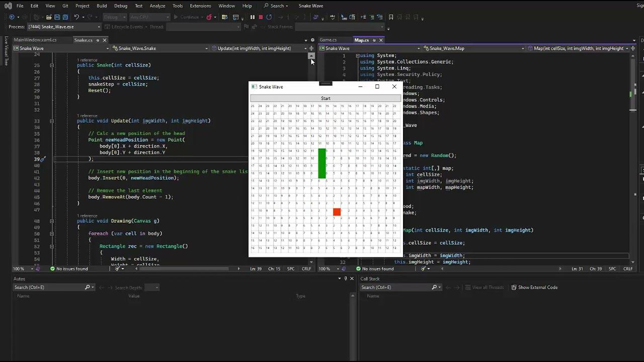Click the red food cell in game
The height and width of the screenshot is (362, 644).
(337, 212)
